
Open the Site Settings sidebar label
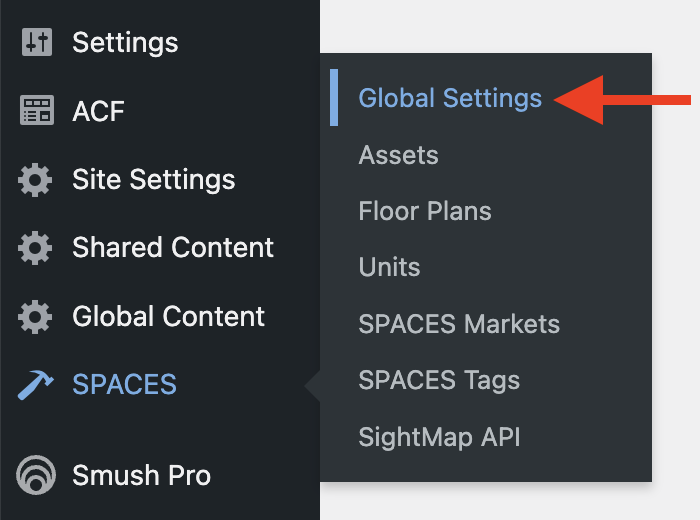pyautogui.click(x=154, y=180)
